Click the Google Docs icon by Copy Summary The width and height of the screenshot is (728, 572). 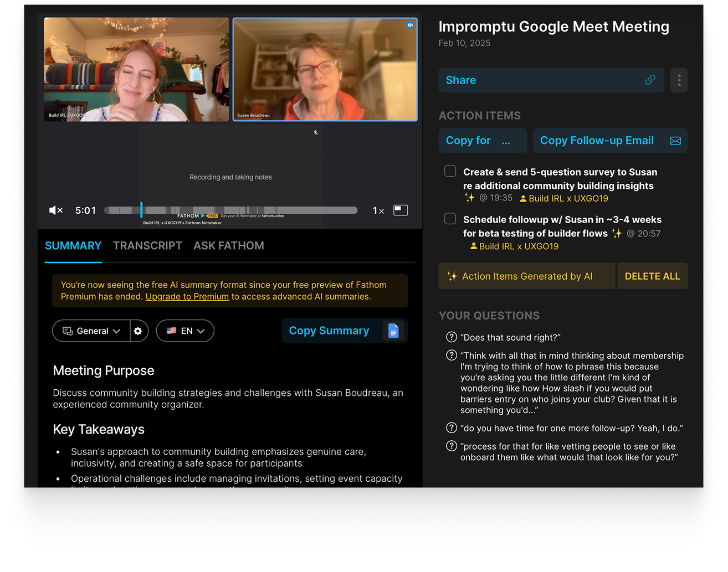coord(393,331)
